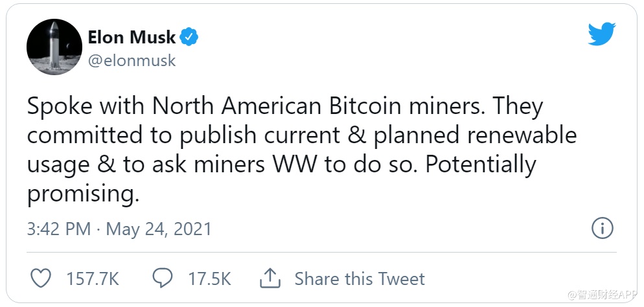Click the blue verified badge
Image resolution: width=644 pixels, height=307 pixels.
(x=189, y=38)
